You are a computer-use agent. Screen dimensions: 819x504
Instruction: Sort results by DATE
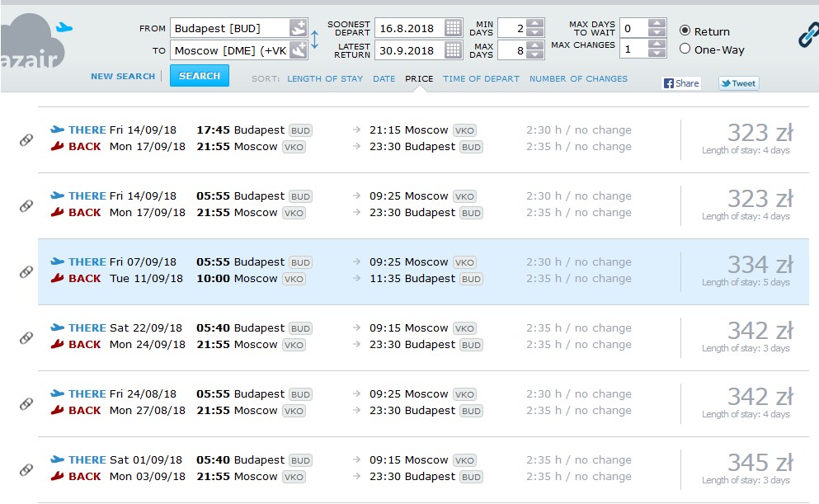tap(384, 79)
